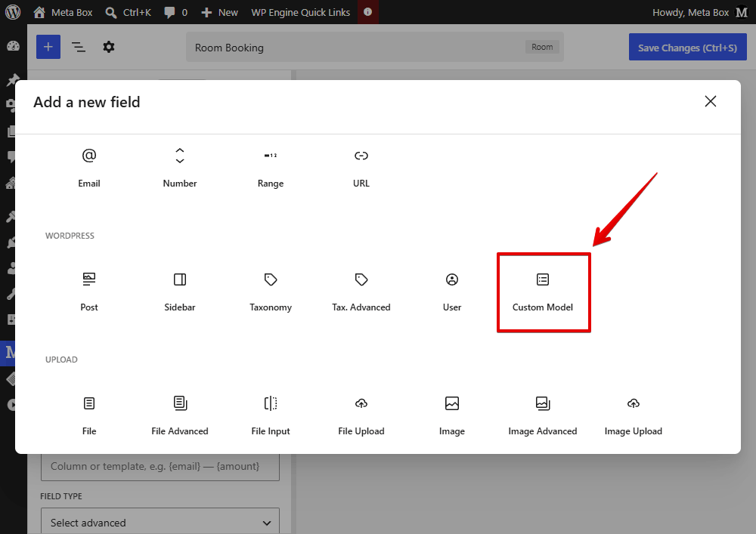Click the WordPress logo in admin bar
The width and height of the screenshot is (756, 534).
[13, 12]
